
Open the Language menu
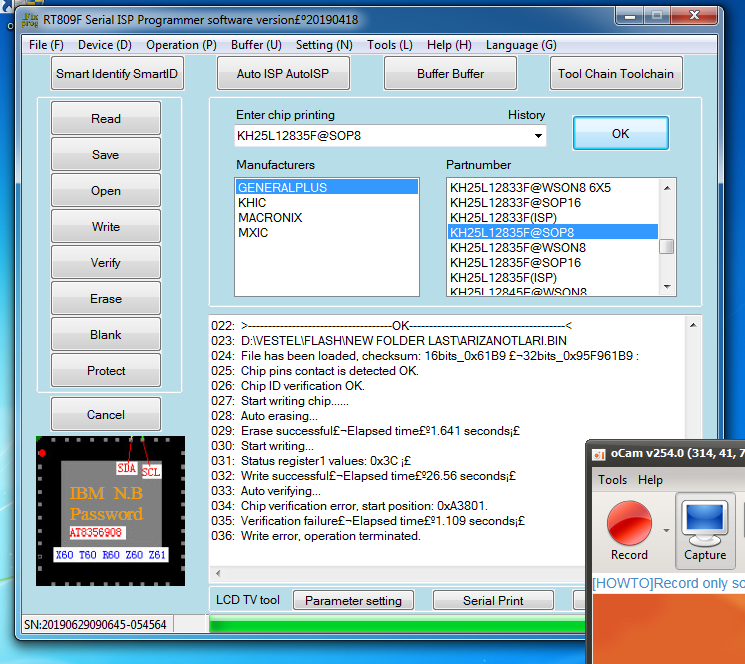point(521,45)
